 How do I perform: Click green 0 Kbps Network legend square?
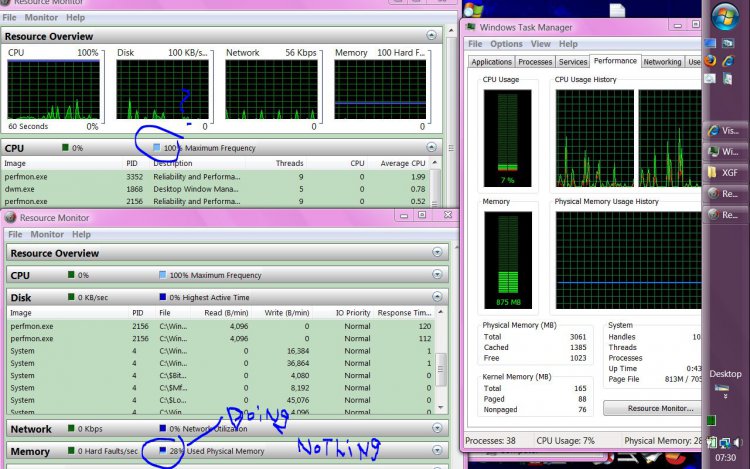coord(71,428)
